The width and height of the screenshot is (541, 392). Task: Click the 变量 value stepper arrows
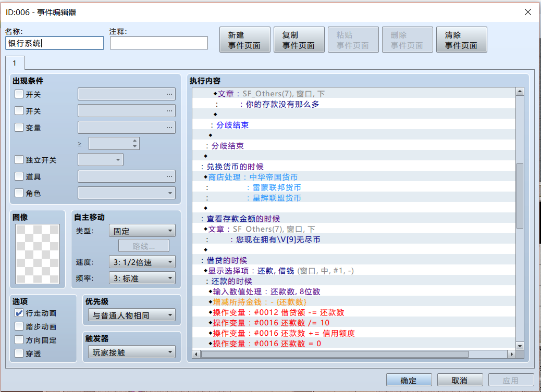[x=135, y=144]
